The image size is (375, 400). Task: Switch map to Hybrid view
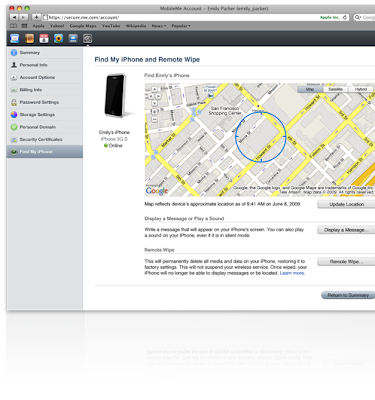pyautogui.click(x=361, y=89)
